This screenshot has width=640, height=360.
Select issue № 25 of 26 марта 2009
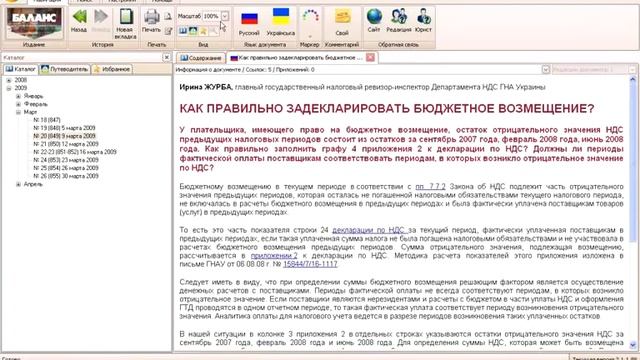click(66, 168)
